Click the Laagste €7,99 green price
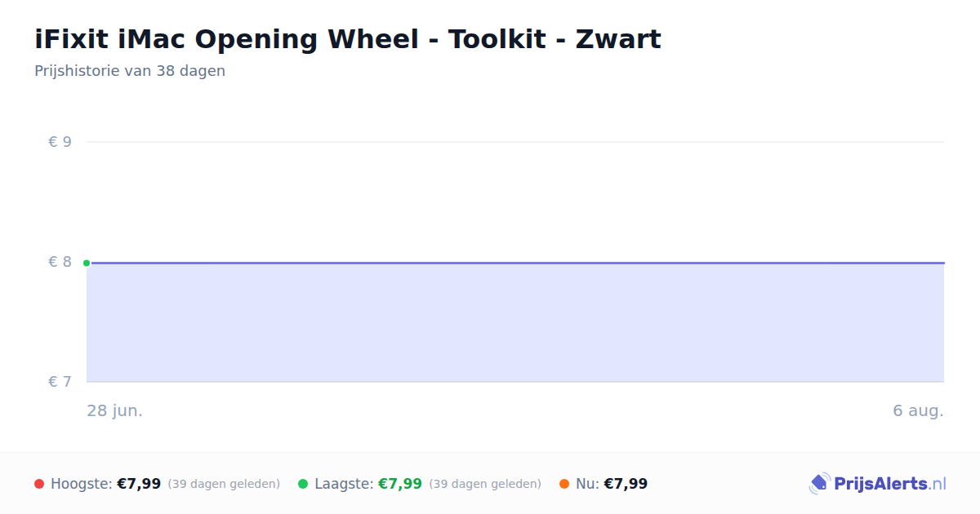 pos(400,484)
